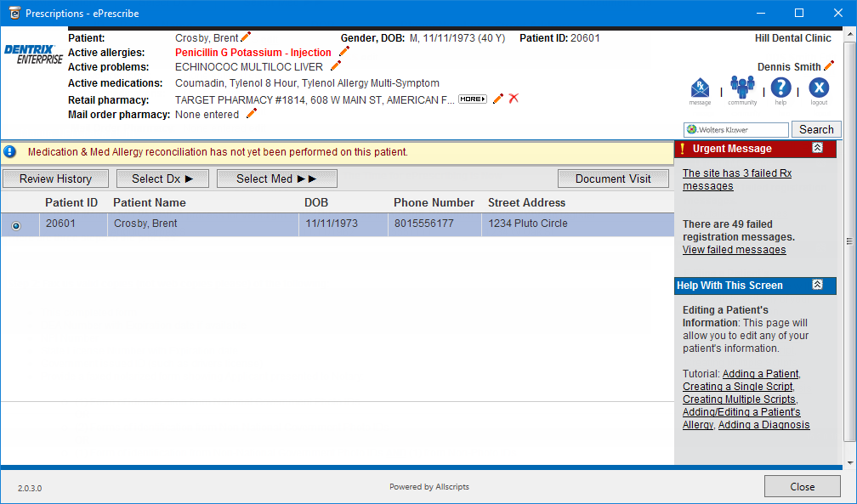The image size is (857, 504).
Task: Collapse the Help With This Screen panel
Action: [x=818, y=286]
